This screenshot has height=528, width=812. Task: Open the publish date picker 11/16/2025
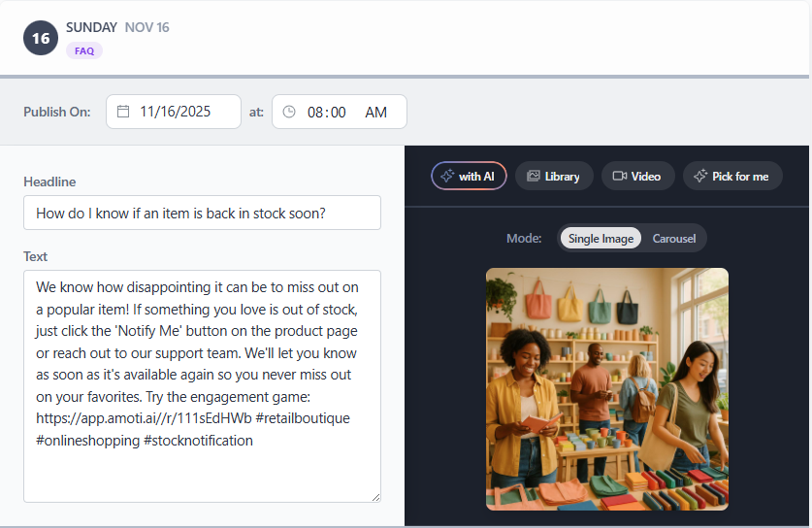[x=175, y=112]
